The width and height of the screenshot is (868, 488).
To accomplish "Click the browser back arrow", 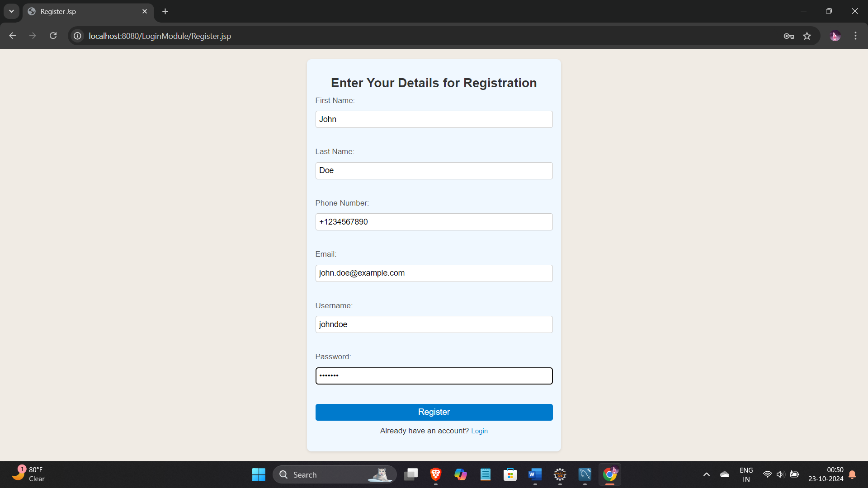I will 12,36.
